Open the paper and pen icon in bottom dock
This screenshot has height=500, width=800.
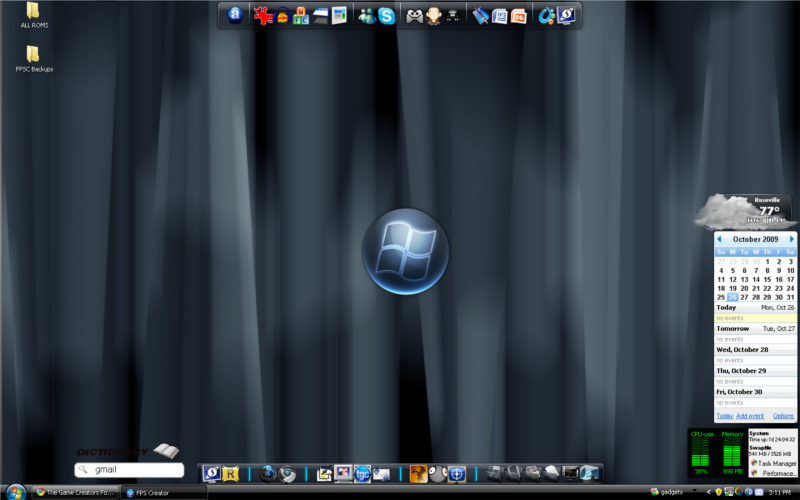[x=324, y=474]
